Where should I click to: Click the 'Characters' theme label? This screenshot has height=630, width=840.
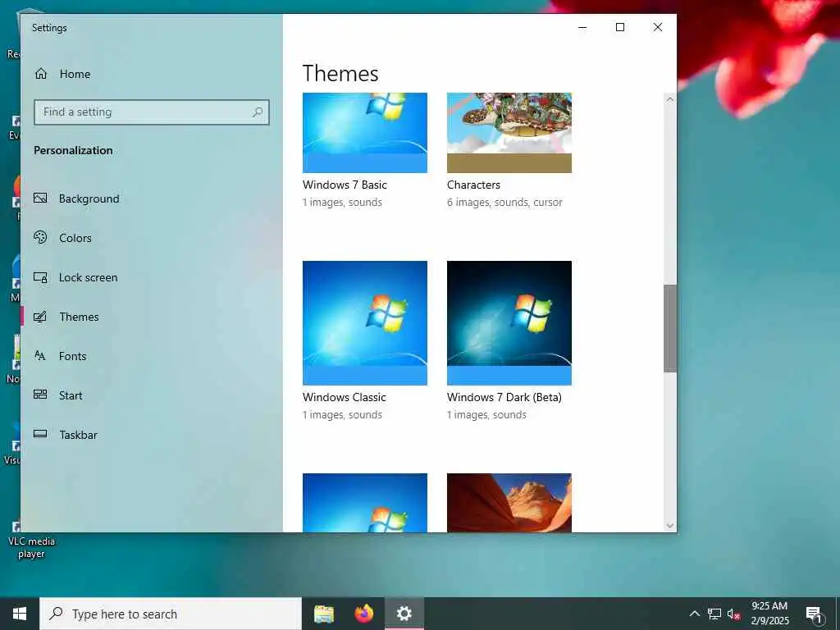coord(473,185)
